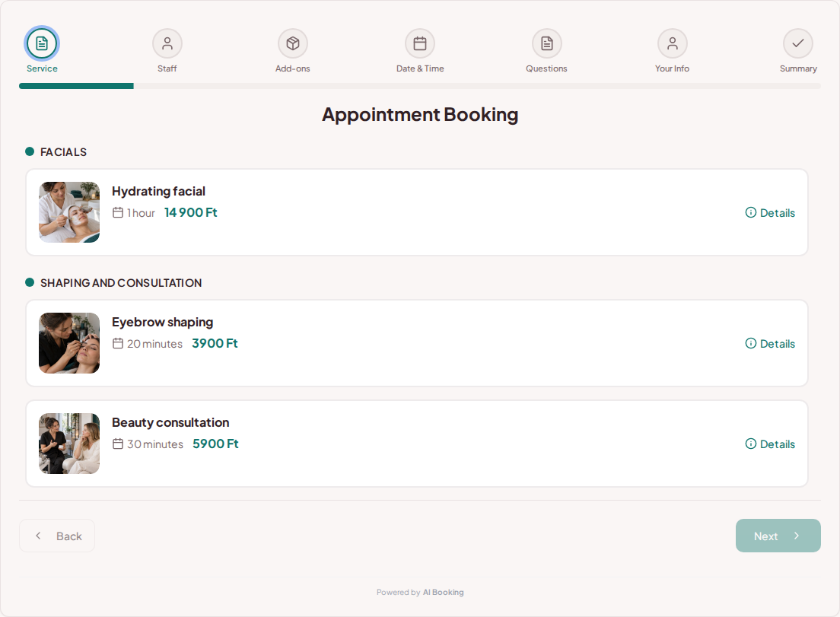This screenshot has height=617, width=840.
Task: Click the FACIALS category heading
Action: point(63,152)
